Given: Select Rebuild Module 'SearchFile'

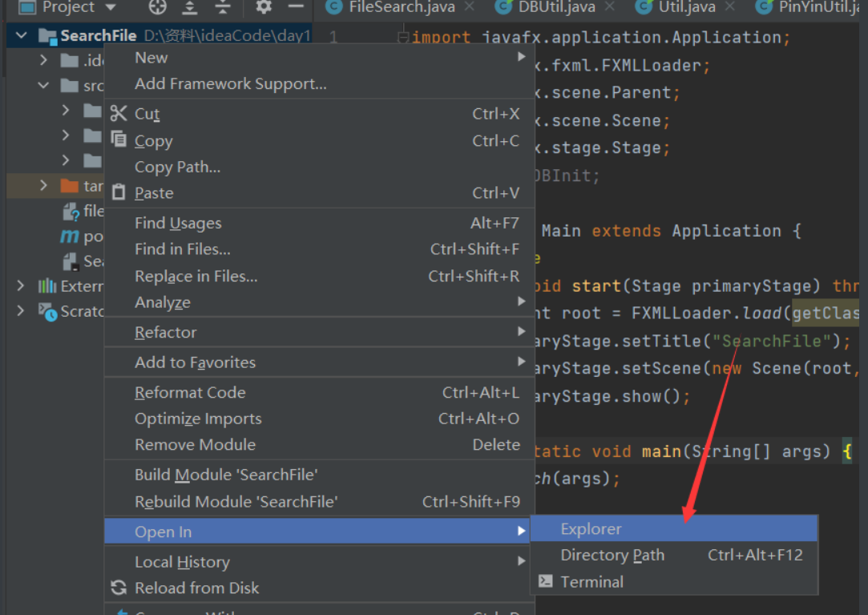Looking at the screenshot, I should click(x=320, y=501).
